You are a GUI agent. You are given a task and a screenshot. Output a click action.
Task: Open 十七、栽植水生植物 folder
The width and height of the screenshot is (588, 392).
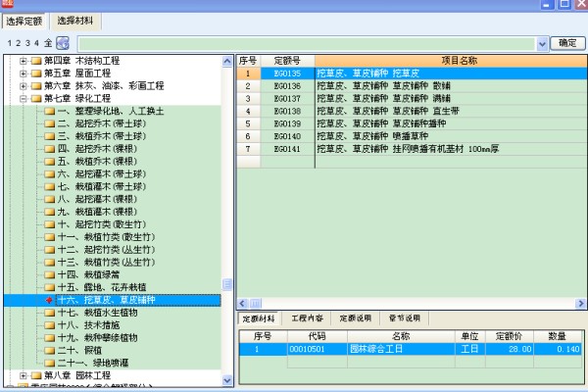coord(97,313)
